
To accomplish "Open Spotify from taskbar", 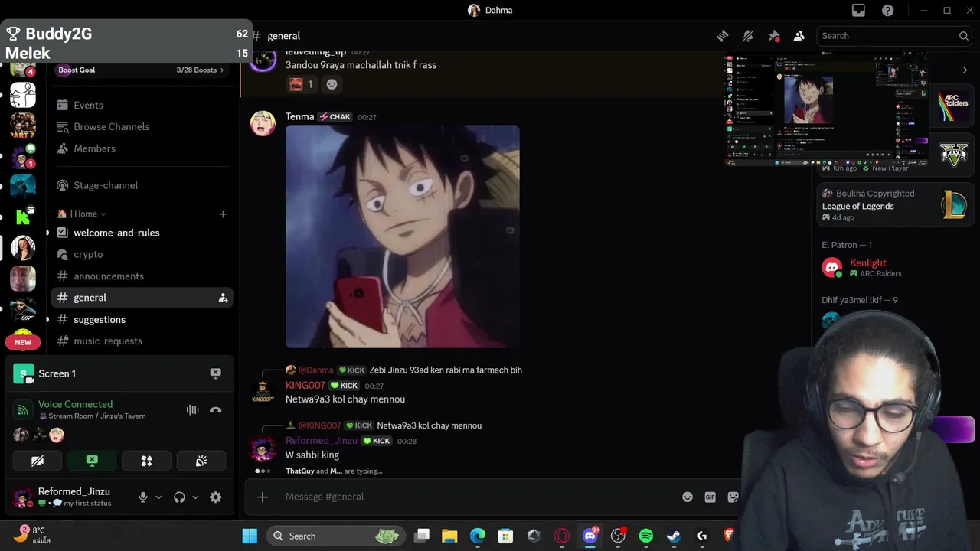I will (x=645, y=536).
